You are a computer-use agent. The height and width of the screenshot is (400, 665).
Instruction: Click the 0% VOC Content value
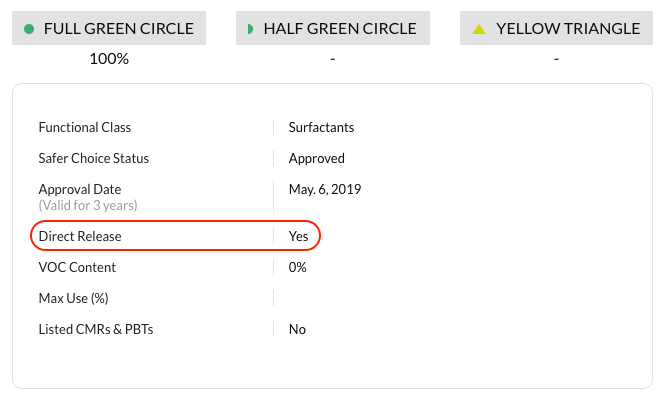click(x=297, y=267)
